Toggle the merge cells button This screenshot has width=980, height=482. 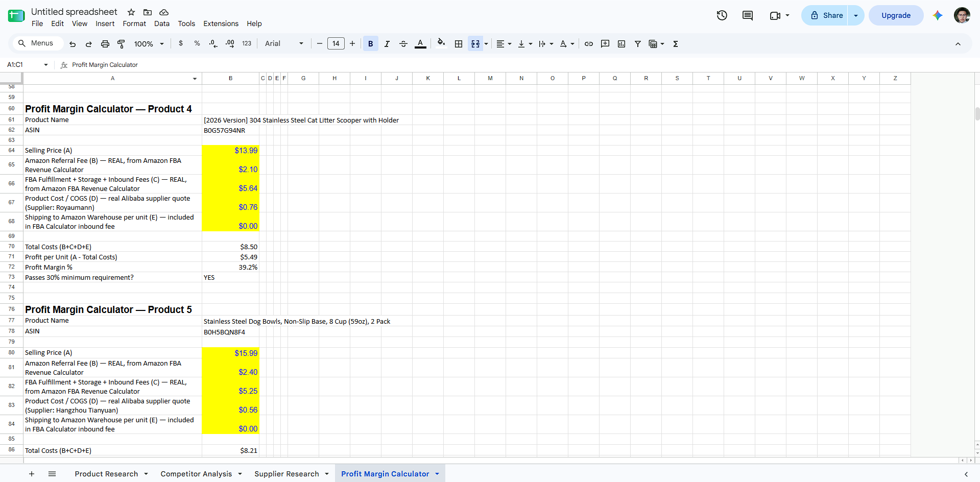coord(475,44)
